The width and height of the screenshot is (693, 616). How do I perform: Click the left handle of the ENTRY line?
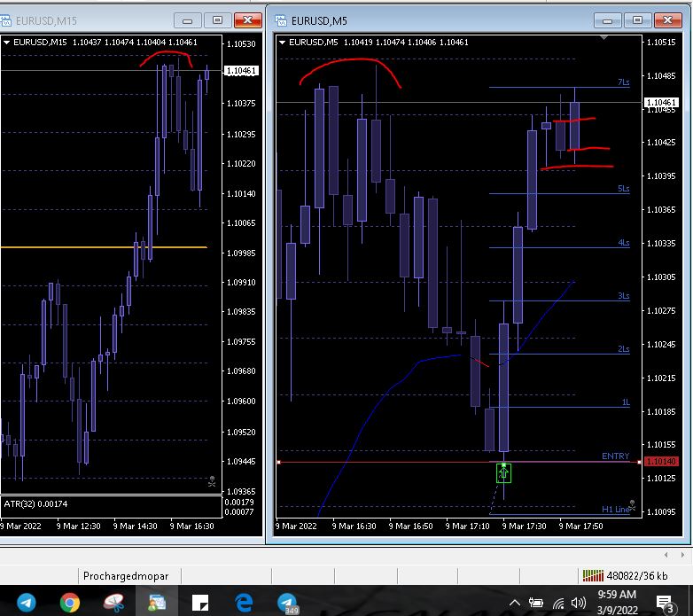278,462
